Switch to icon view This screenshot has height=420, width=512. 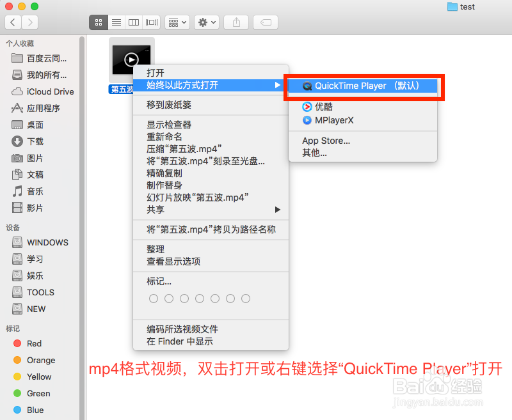click(99, 22)
